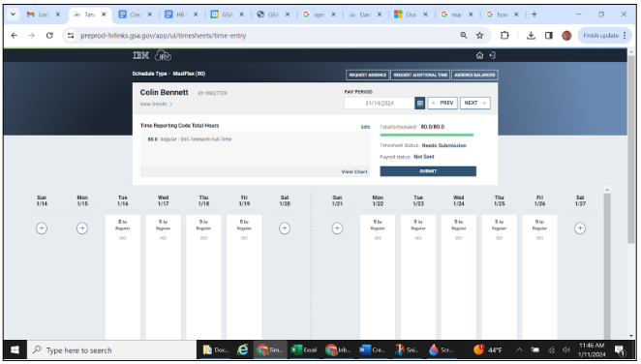Switch to the Microsoft Dra tab
Viewport: 641px width, 364px height.
[x=411, y=15]
